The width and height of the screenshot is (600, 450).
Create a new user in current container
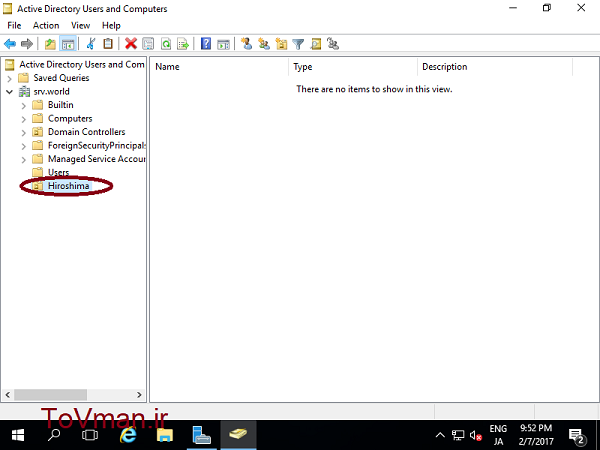(246, 44)
